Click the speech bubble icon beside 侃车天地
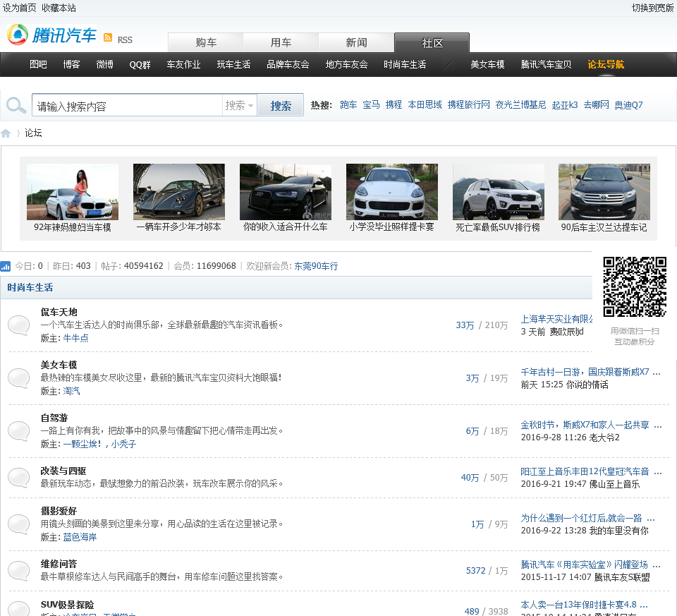Viewport: 677px width, 616px height. coord(18,325)
